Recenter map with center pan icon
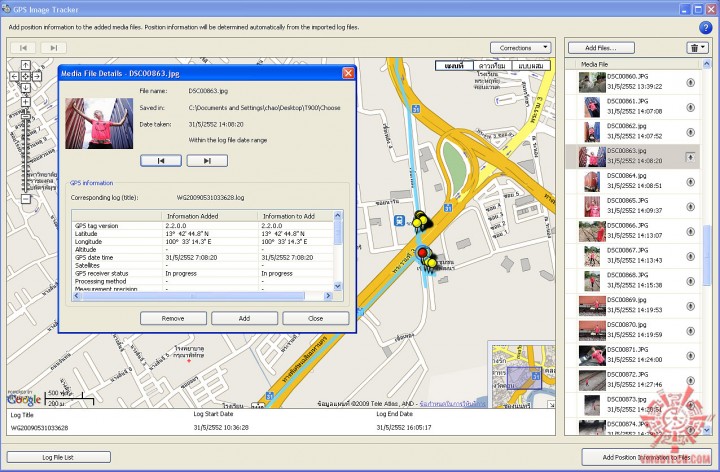Image resolution: width=720 pixels, height=472 pixels. [26, 77]
